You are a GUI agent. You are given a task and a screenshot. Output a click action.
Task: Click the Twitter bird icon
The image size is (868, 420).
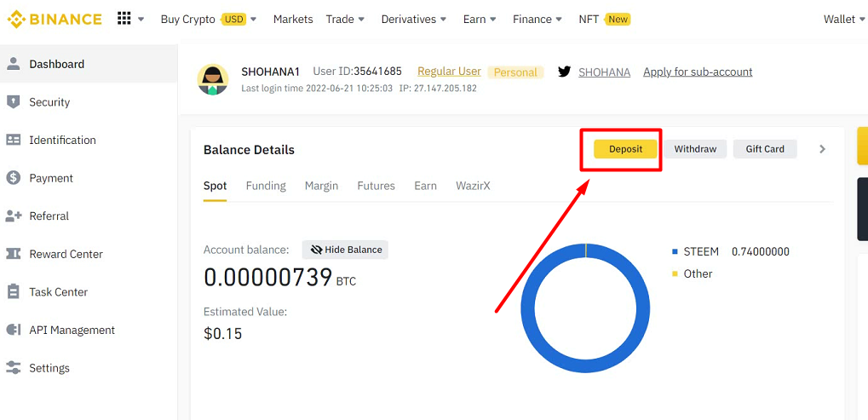pyautogui.click(x=564, y=72)
